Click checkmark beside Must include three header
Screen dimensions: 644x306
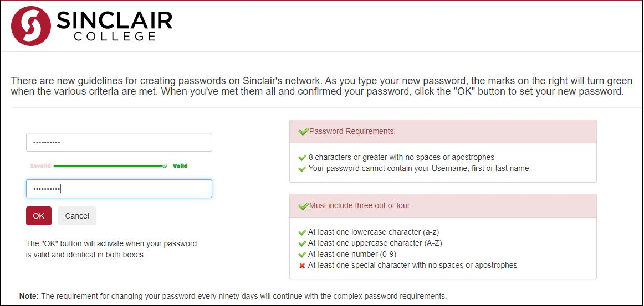(x=303, y=206)
